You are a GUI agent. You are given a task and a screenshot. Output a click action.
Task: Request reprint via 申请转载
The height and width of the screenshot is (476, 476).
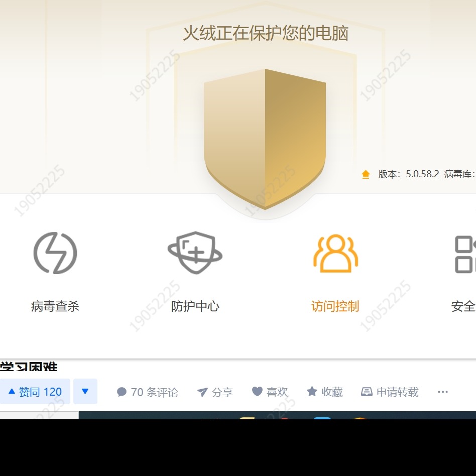tap(390, 392)
